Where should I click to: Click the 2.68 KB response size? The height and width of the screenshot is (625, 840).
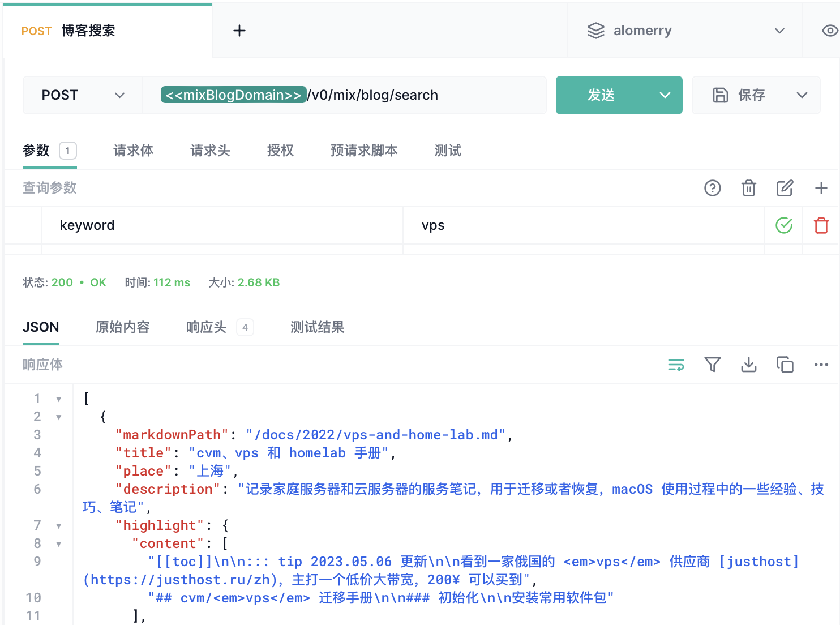pos(259,282)
